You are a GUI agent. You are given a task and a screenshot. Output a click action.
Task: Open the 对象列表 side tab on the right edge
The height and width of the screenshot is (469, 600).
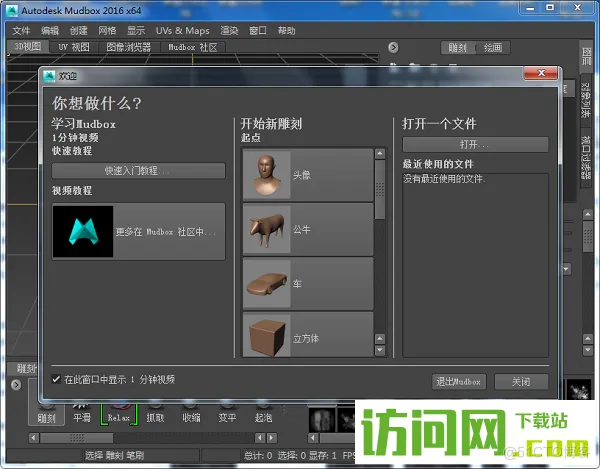pyautogui.click(x=586, y=100)
